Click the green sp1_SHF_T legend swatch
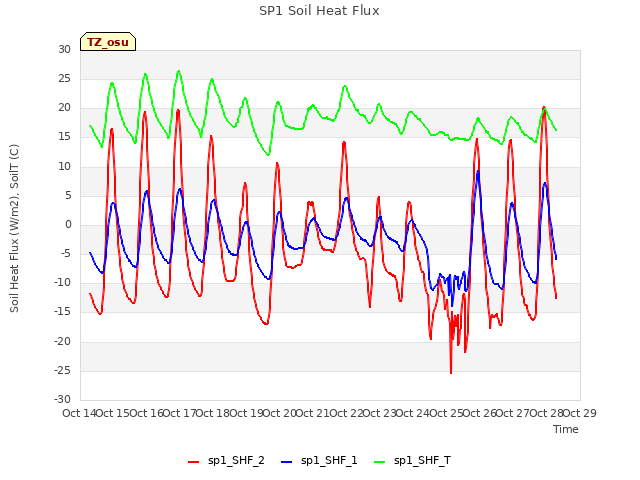Viewport: 640px width, 480px height. tap(380, 462)
